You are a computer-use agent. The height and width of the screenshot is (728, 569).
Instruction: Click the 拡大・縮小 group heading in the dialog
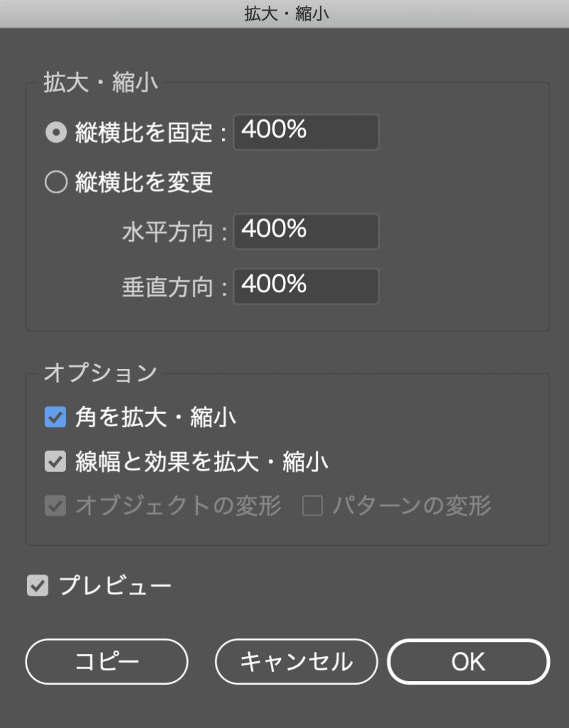tap(100, 82)
